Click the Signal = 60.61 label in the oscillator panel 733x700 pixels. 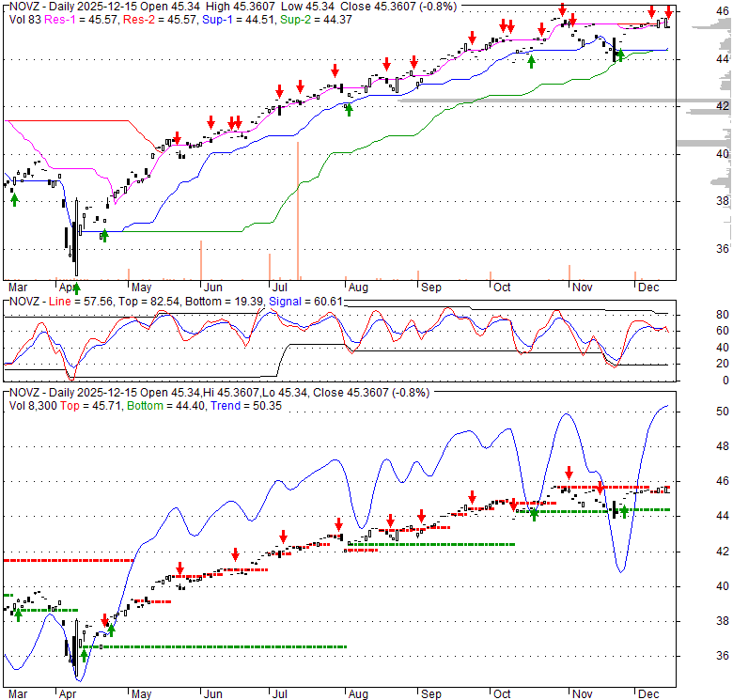[304, 301]
